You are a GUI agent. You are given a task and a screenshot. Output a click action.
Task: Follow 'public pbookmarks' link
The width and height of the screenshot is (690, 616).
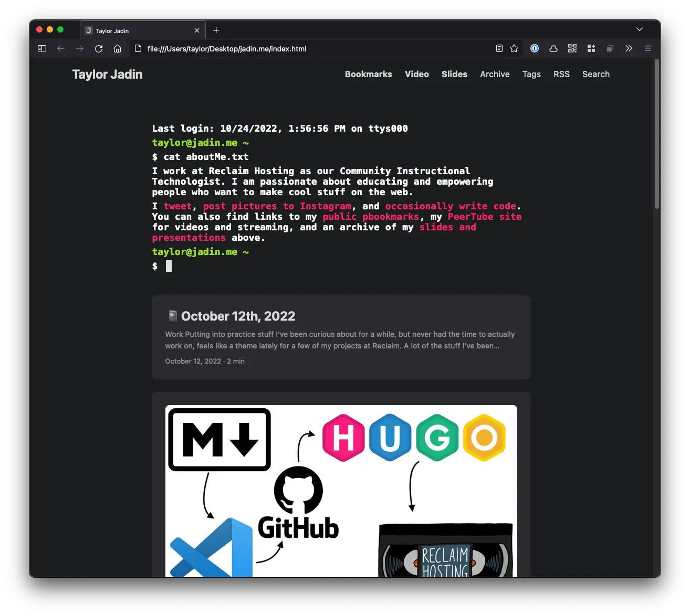[371, 217]
